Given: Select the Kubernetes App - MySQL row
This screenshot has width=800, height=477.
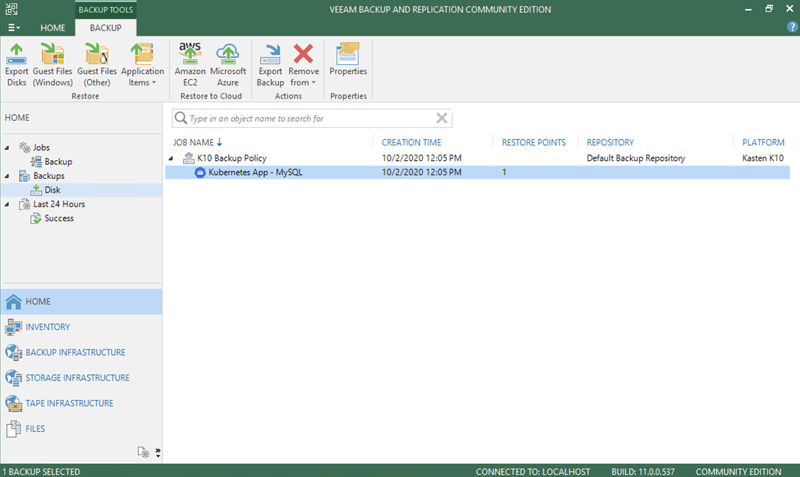Looking at the screenshot, I should (478, 172).
